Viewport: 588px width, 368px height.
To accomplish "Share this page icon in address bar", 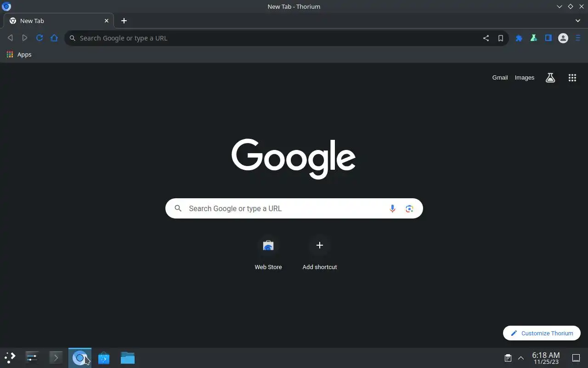I will coord(486,38).
